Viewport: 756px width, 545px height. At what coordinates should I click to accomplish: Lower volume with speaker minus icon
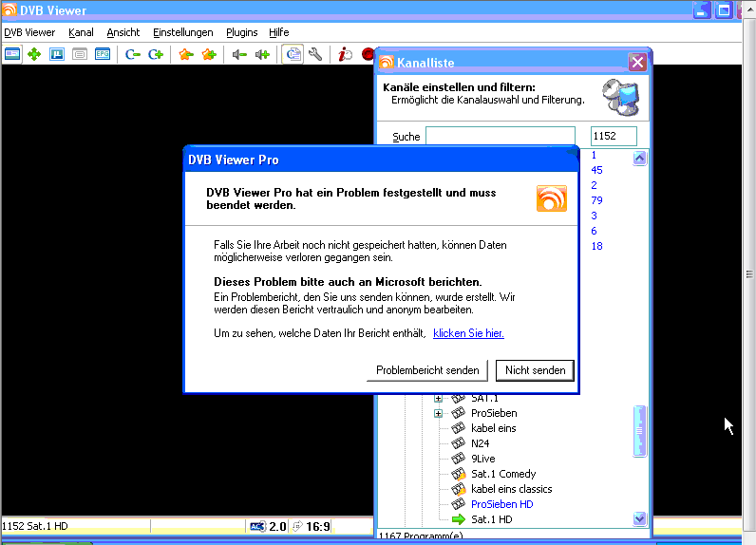pyautogui.click(x=239, y=54)
